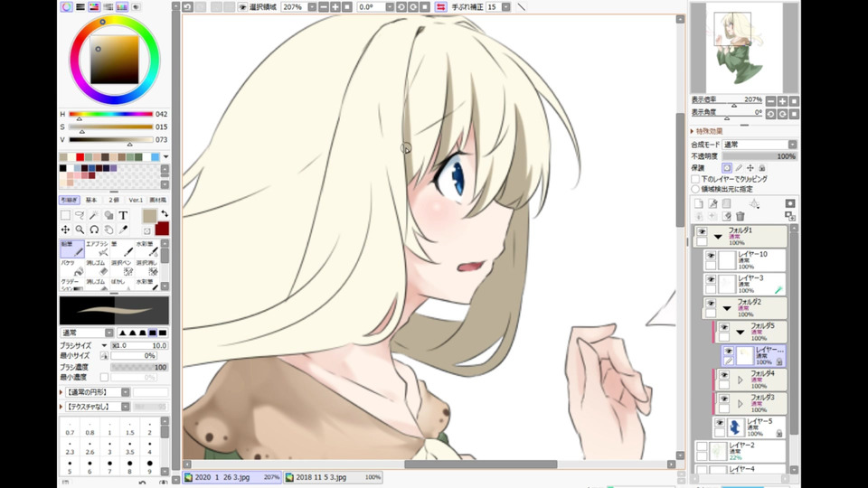Select the magic wand tool
This screenshot has height=488, width=868.
click(94, 215)
